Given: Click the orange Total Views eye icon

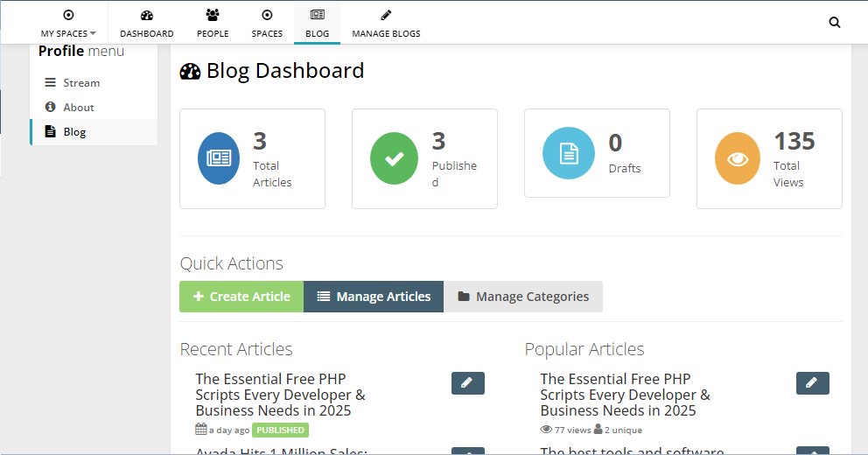Looking at the screenshot, I should click(x=738, y=158).
